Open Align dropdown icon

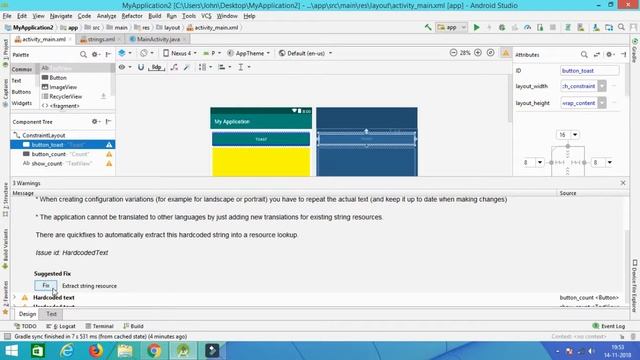click(x=224, y=67)
